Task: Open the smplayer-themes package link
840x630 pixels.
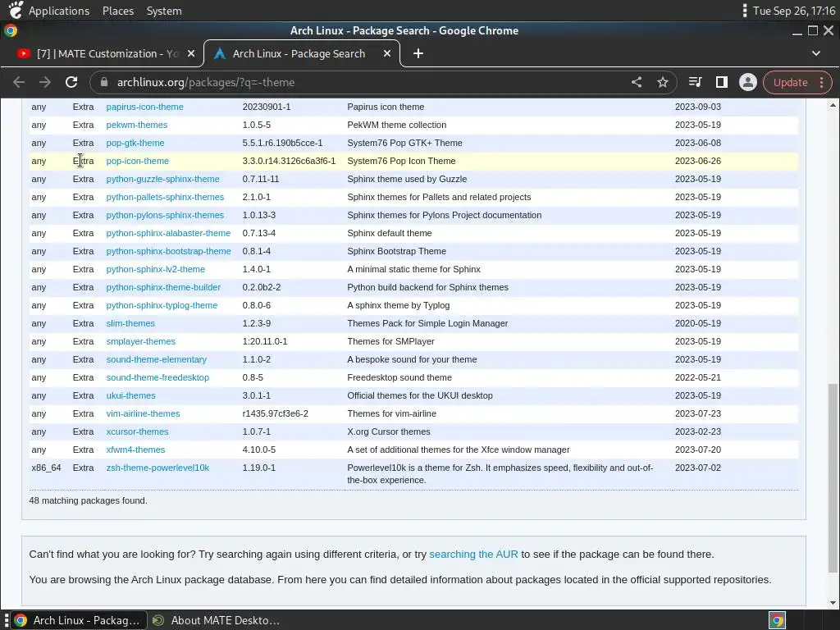Action: (x=141, y=341)
